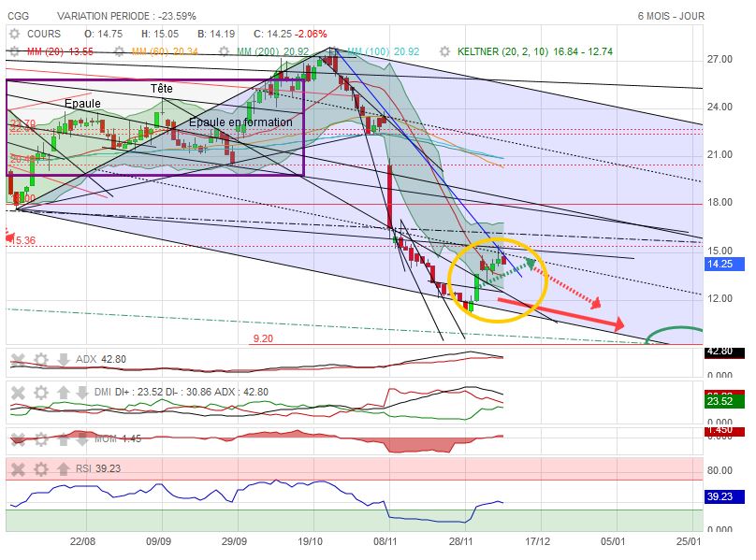Move the DMI panel down
The width and height of the screenshot is (756, 560).
(82, 393)
